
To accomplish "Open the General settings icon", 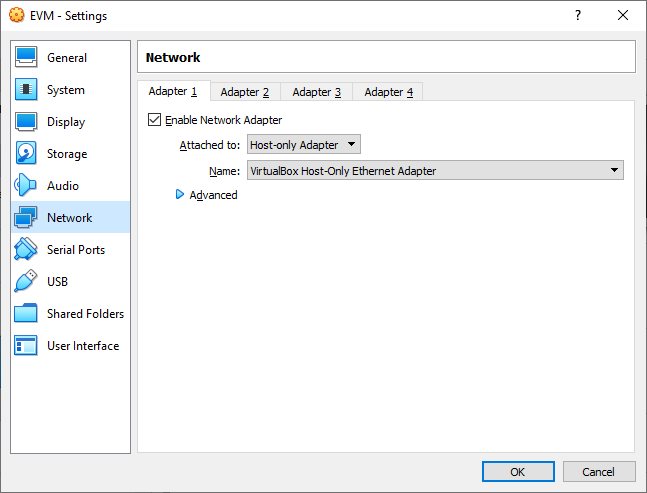I will point(27,58).
